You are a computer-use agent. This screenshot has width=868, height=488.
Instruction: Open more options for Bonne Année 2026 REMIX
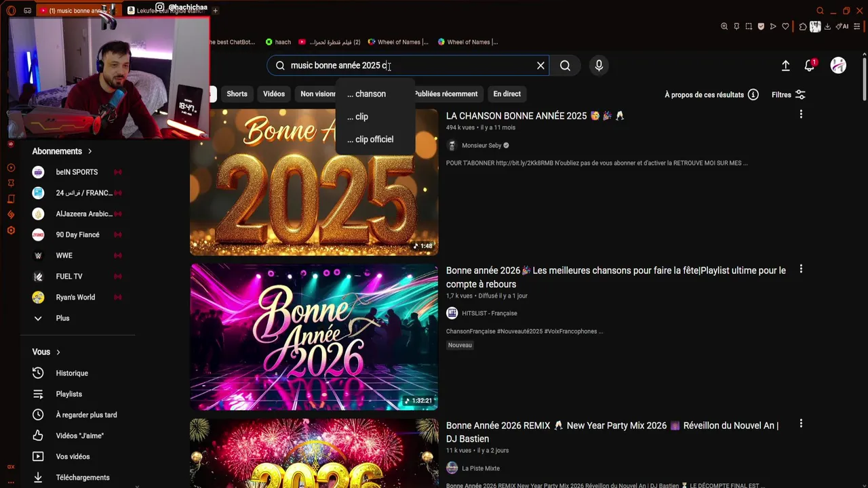click(801, 424)
